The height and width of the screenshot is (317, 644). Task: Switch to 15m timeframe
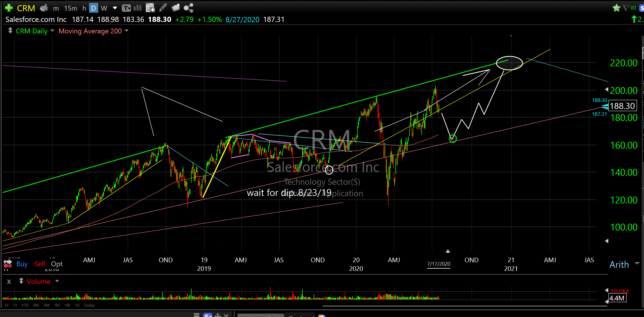point(71,8)
